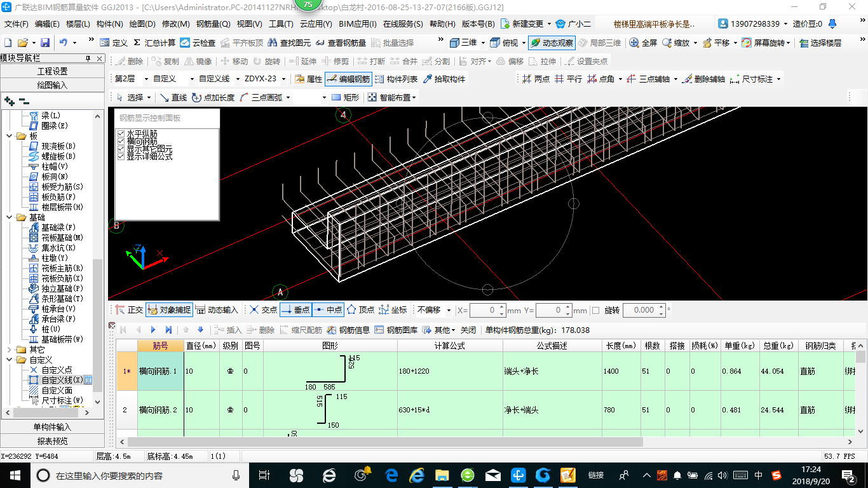Click 全屏 full screen button

(643, 43)
